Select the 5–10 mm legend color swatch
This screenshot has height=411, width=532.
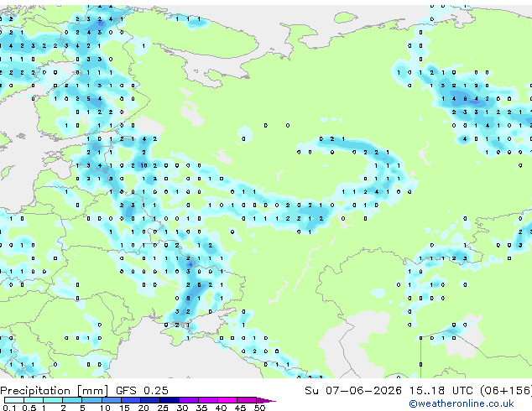tap(91, 400)
